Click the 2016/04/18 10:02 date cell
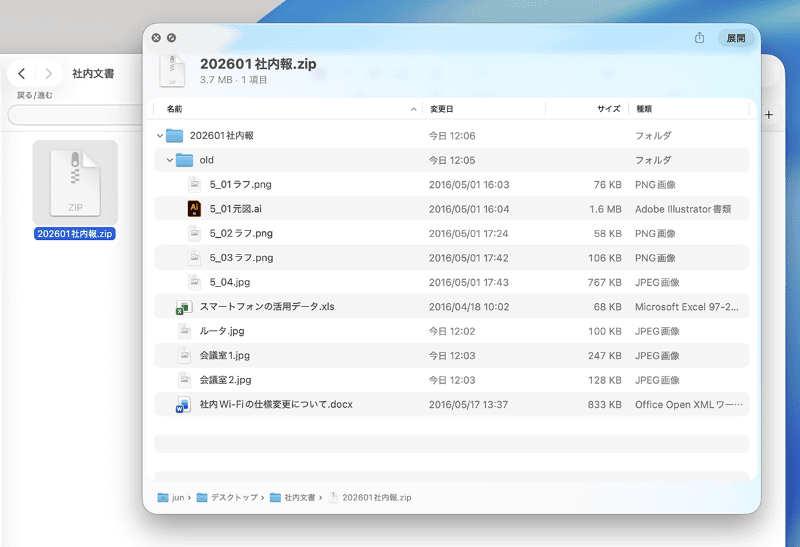The width and height of the screenshot is (800, 547). pyautogui.click(x=469, y=307)
